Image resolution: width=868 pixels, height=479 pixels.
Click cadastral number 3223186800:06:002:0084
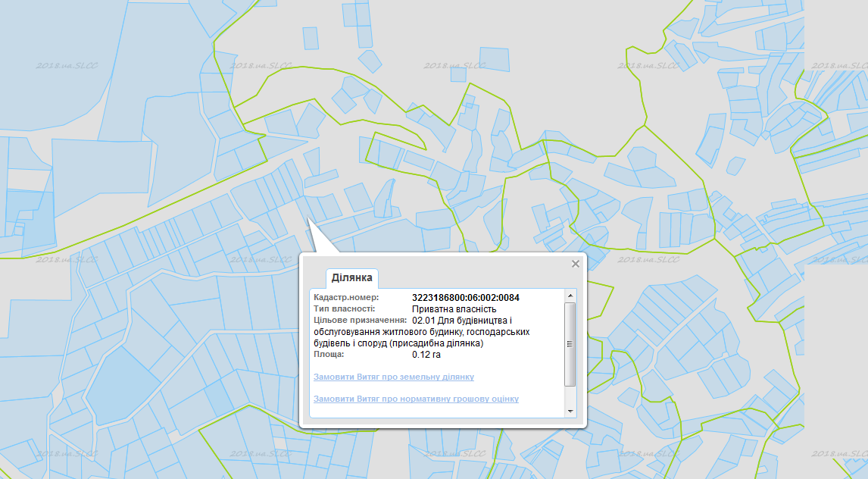[465, 298]
